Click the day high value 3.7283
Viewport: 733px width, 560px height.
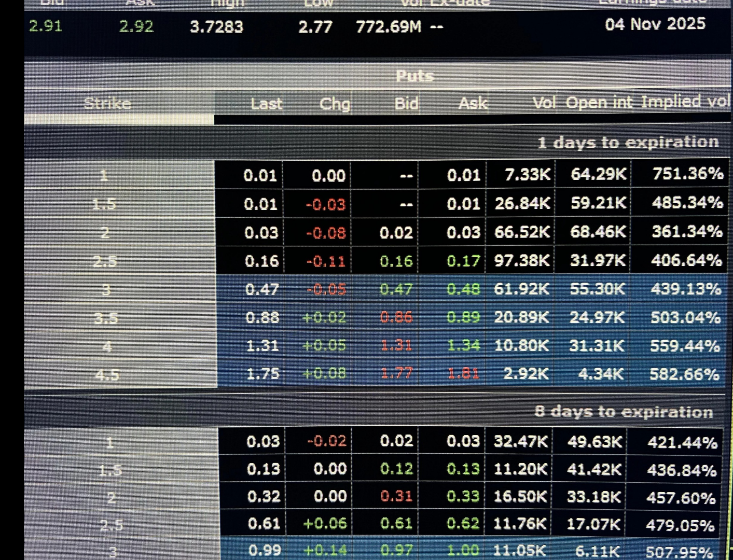tap(216, 26)
